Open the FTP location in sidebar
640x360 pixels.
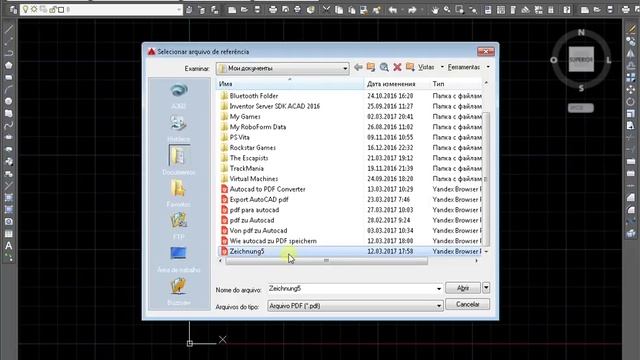[179, 226]
